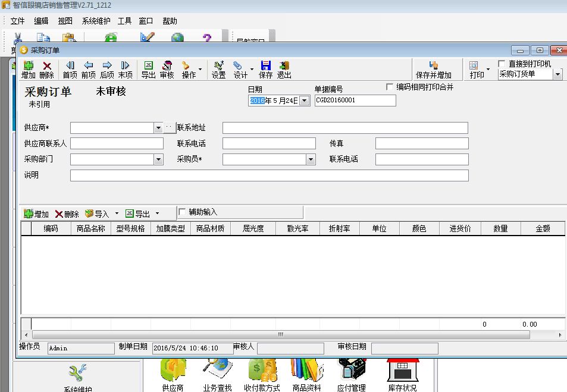Open the 日期 date picker dropdown
The width and height of the screenshot is (567, 392).
pyautogui.click(x=305, y=101)
